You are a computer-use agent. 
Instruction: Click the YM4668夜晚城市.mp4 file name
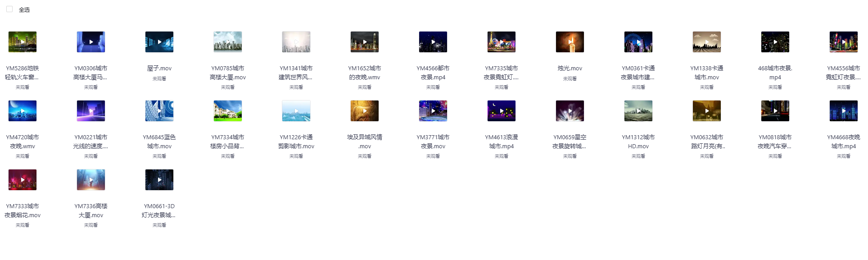tap(844, 141)
